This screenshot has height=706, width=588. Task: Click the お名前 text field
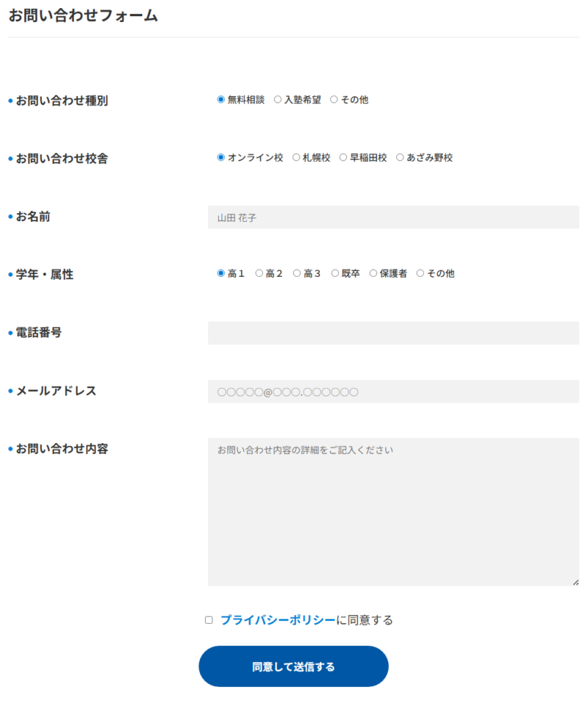393,217
